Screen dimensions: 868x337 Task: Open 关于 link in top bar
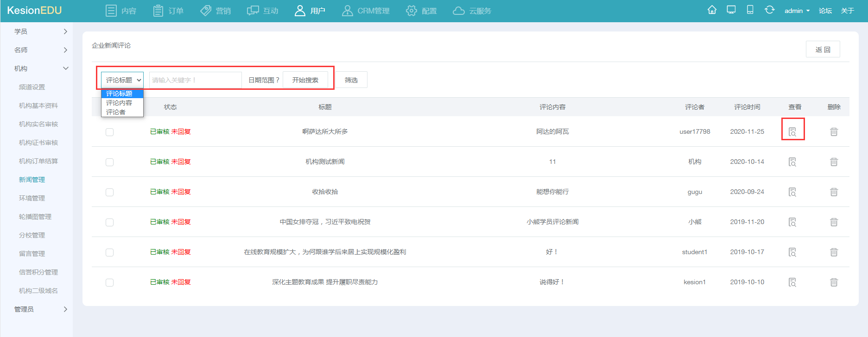(x=848, y=11)
